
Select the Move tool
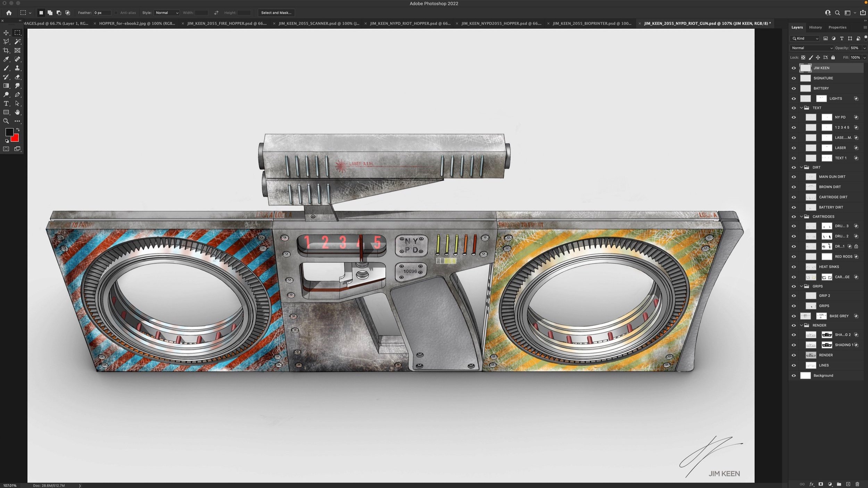(x=6, y=33)
